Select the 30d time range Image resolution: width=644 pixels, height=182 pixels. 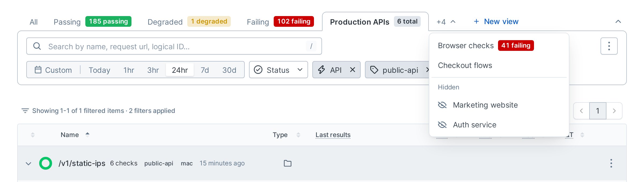tap(229, 70)
